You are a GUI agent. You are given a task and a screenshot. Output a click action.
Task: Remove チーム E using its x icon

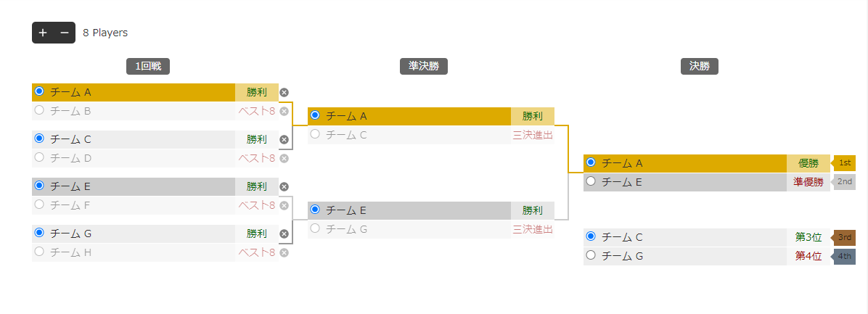[x=284, y=187]
